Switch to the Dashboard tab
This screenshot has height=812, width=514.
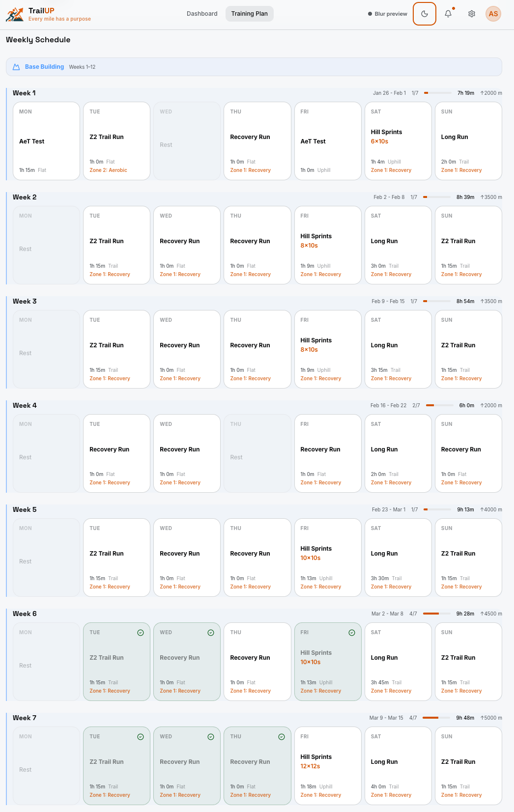pos(202,14)
